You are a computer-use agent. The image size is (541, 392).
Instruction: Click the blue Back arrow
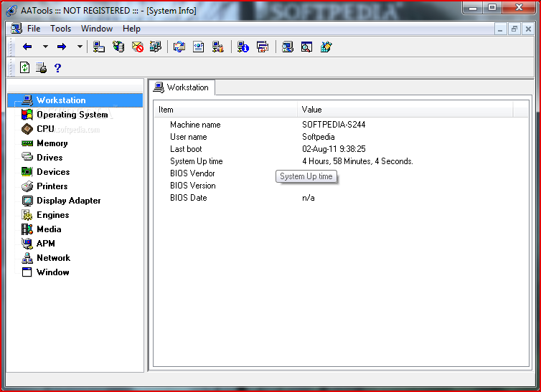(27, 47)
